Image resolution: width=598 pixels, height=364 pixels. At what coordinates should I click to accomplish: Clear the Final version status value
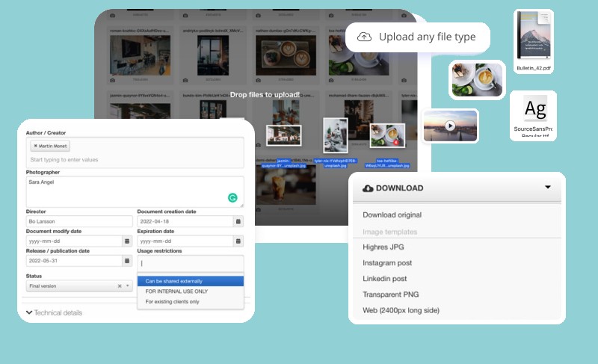(x=120, y=286)
